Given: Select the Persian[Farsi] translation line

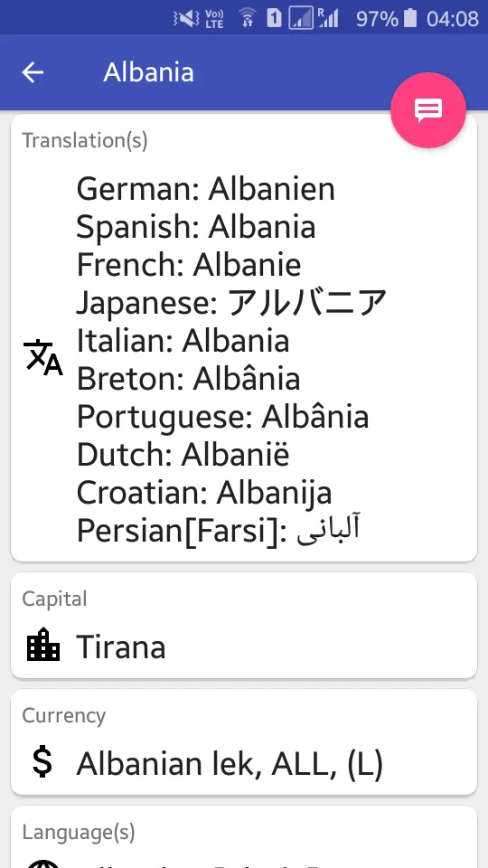Looking at the screenshot, I should pos(218,531).
